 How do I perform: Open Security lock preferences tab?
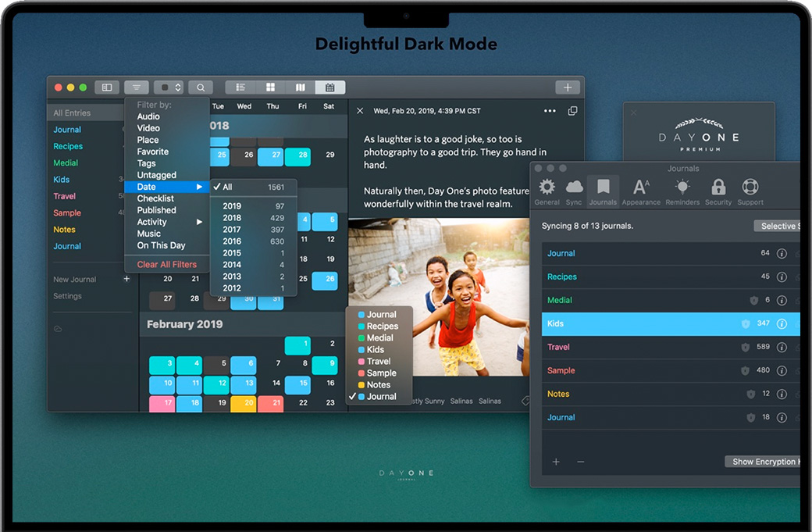pos(718,192)
